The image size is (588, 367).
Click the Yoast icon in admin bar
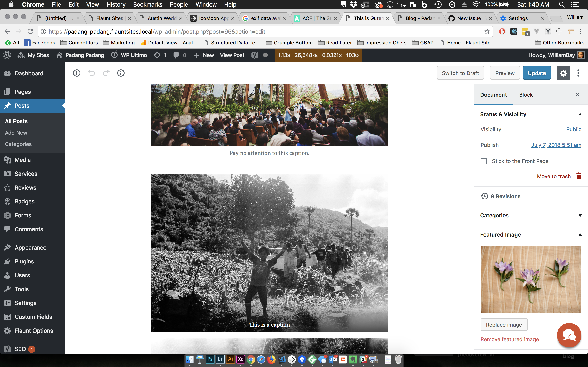[255, 55]
